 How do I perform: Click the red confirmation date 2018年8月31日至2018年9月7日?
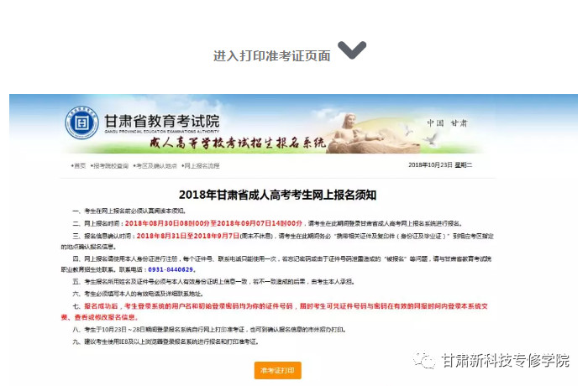[x=188, y=236]
